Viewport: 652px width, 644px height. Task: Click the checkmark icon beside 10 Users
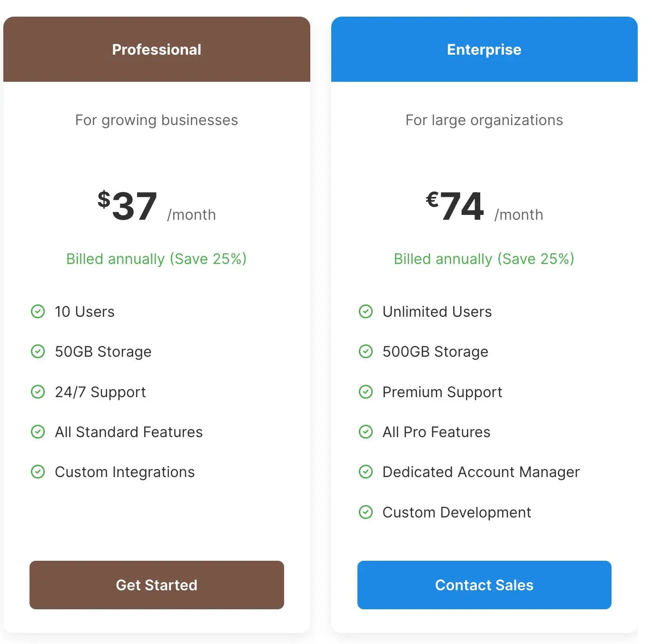pyautogui.click(x=38, y=312)
